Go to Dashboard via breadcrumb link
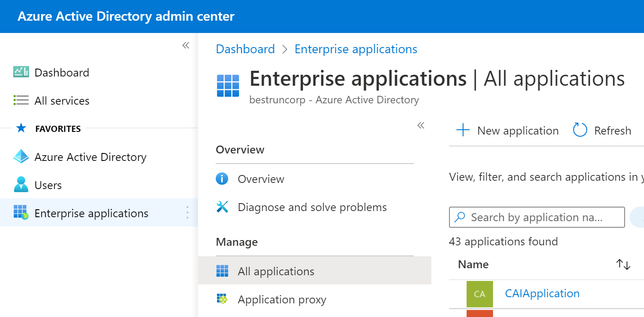 pyautogui.click(x=245, y=49)
